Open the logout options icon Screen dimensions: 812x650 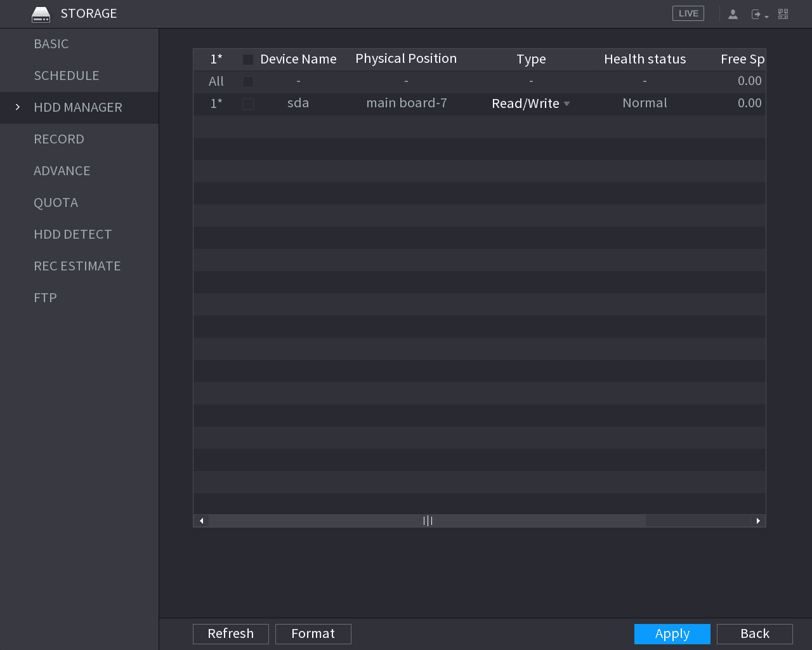coord(759,14)
